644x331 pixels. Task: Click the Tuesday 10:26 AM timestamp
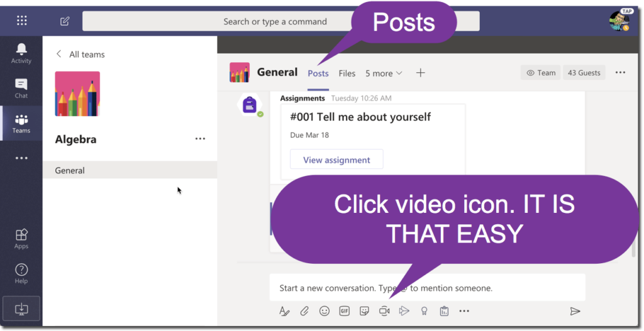coord(361,98)
